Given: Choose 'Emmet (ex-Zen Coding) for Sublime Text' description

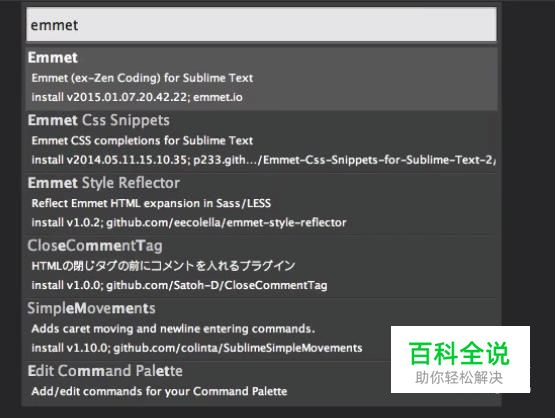Looking at the screenshot, I should (142, 78).
